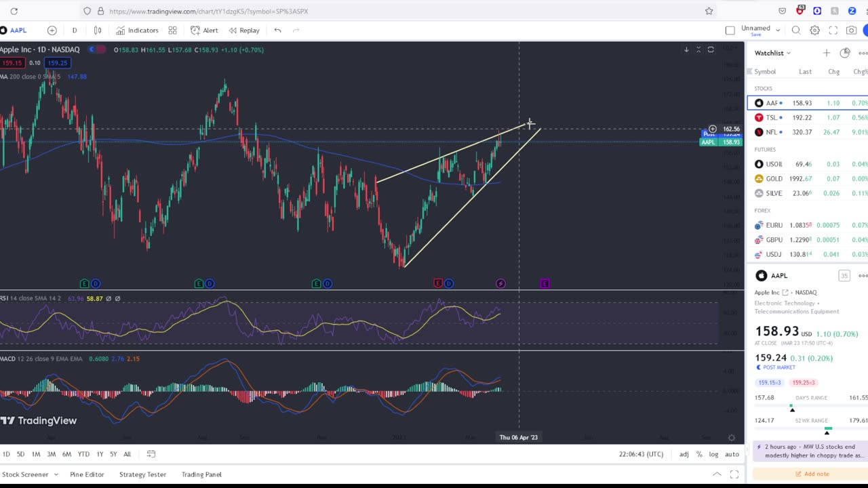The image size is (868, 488).
Task: Take a chart snapshot with camera
Action: [x=852, y=30]
